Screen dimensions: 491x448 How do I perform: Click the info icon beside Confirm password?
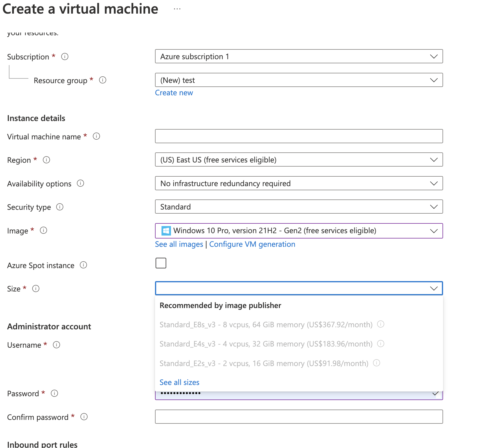coord(84,417)
